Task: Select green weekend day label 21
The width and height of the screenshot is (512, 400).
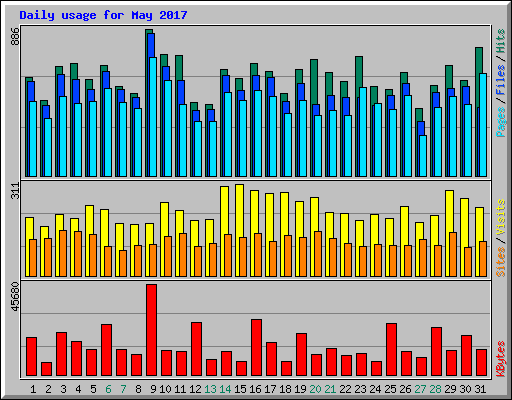Action: click(x=330, y=389)
